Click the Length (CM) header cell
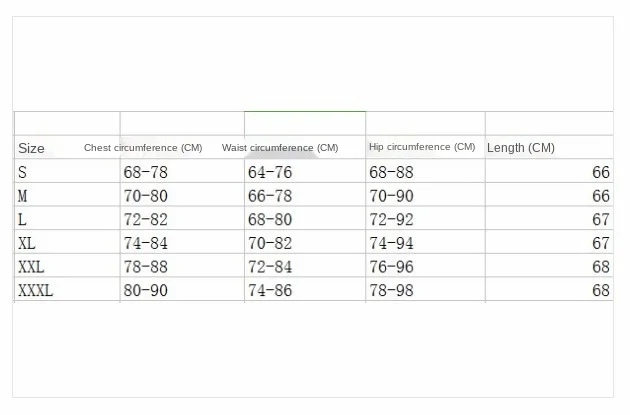 521,148
